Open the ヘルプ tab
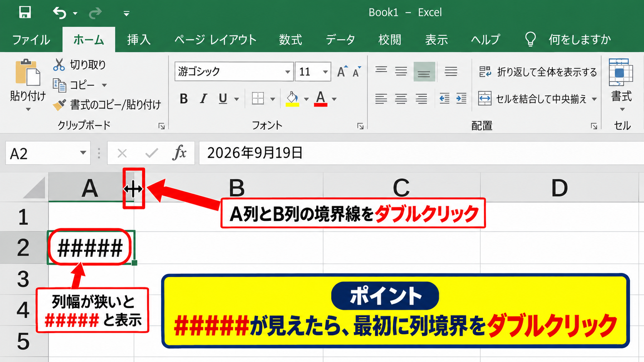This screenshot has width=644, height=362. point(485,40)
